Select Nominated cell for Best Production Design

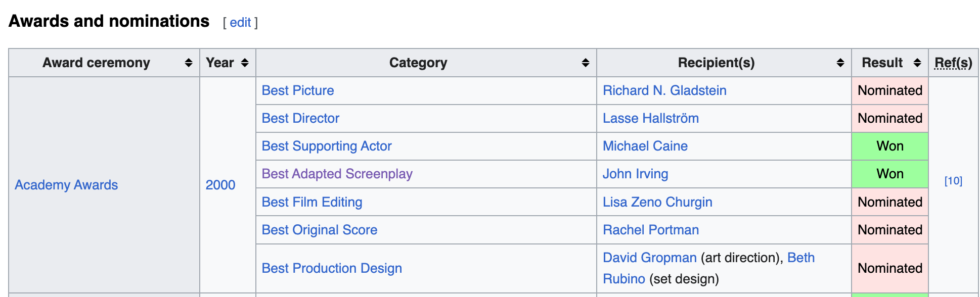890,268
